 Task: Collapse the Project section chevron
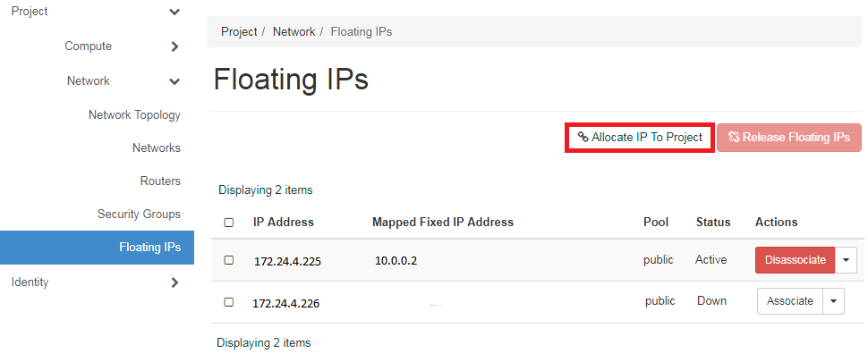click(174, 12)
